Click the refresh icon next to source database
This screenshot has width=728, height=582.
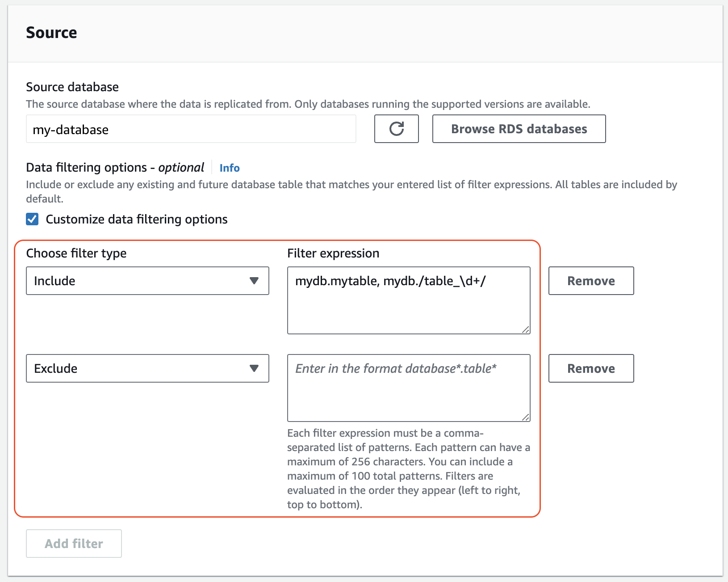coord(396,129)
